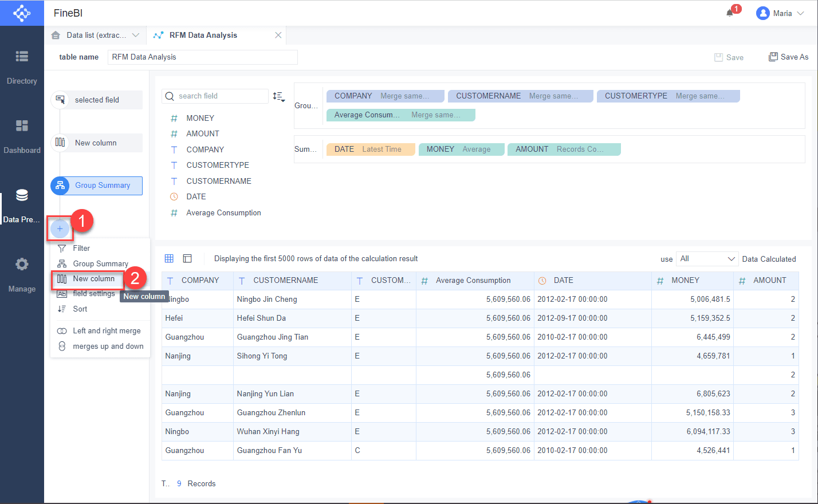Select the New column step in flow

pos(97,143)
